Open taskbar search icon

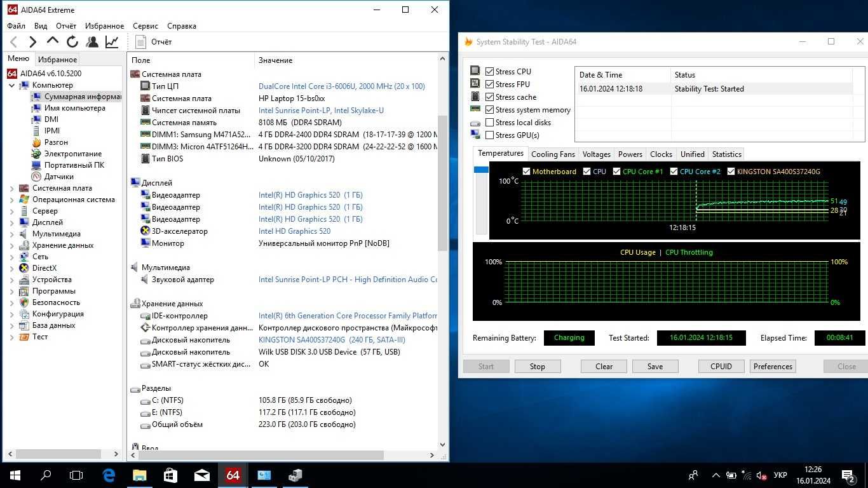[x=46, y=475]
